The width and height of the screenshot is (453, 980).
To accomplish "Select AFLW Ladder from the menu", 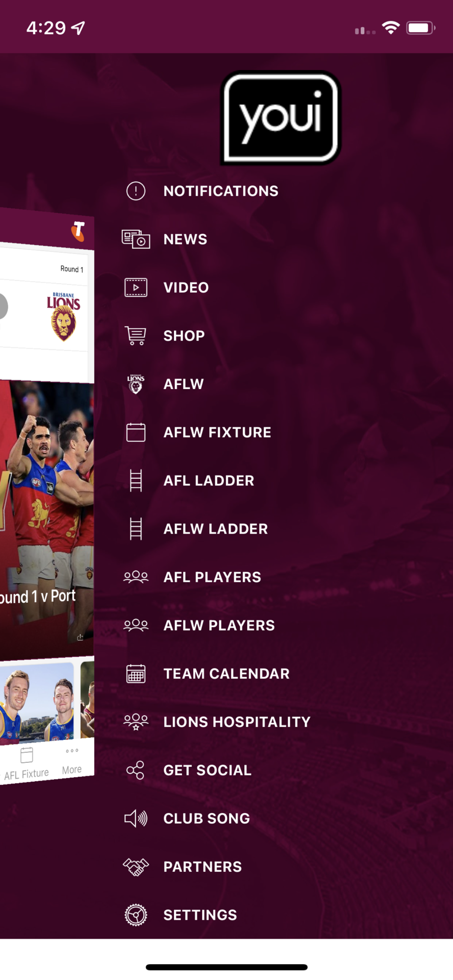I will point(215,529).
